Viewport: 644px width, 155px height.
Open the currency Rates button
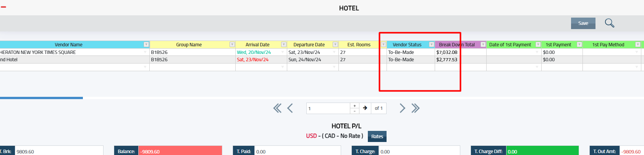tap(377, 137)
